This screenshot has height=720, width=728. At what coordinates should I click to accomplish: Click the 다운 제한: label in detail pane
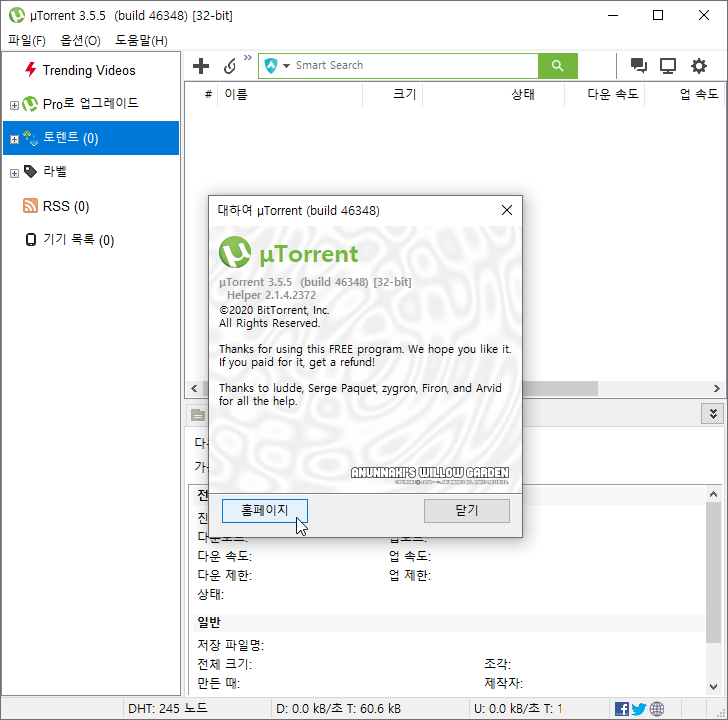click(x=225, y=576)
